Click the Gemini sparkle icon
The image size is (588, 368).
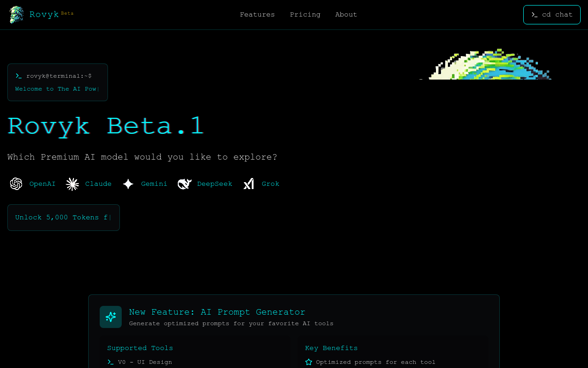tap(128, 184)
